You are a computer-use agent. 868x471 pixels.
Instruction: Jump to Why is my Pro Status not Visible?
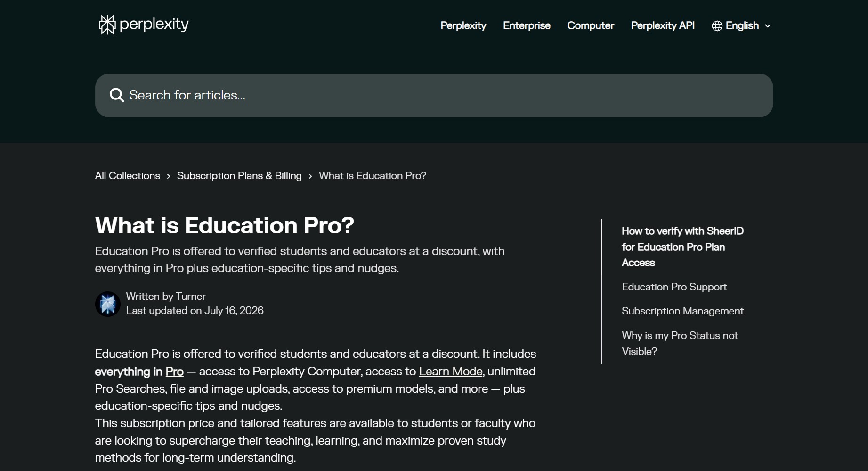click(680, 343)
